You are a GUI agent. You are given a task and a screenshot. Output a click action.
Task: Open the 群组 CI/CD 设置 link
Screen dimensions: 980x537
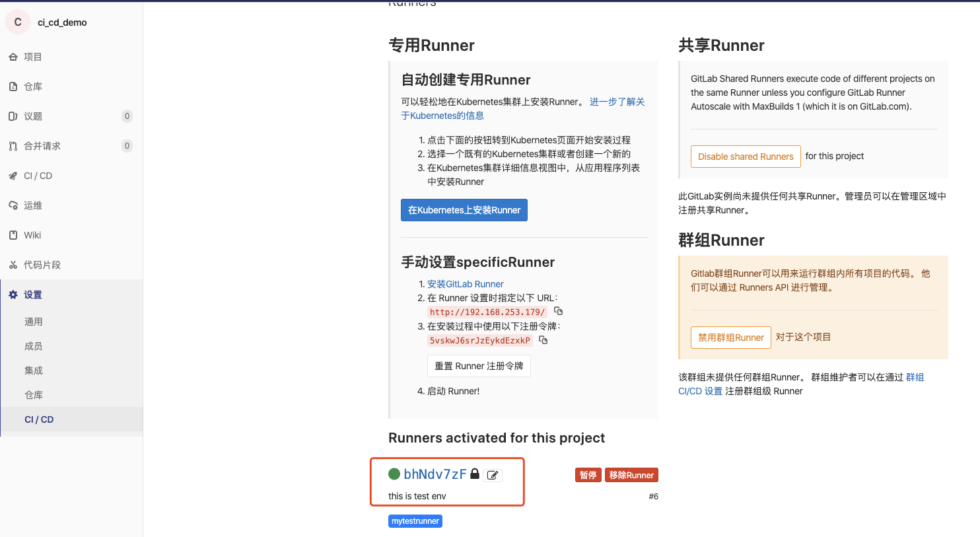(x=801, y=384)
